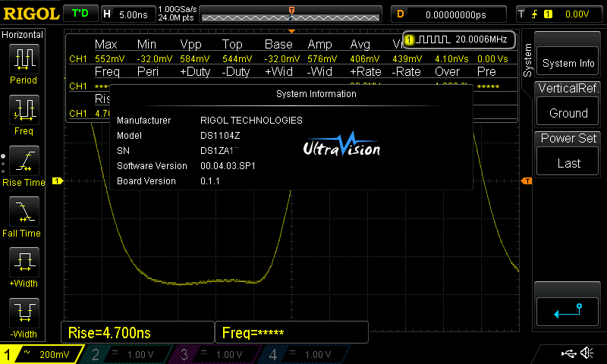
Task: Select the Period measurement icon
Action: 24,59
